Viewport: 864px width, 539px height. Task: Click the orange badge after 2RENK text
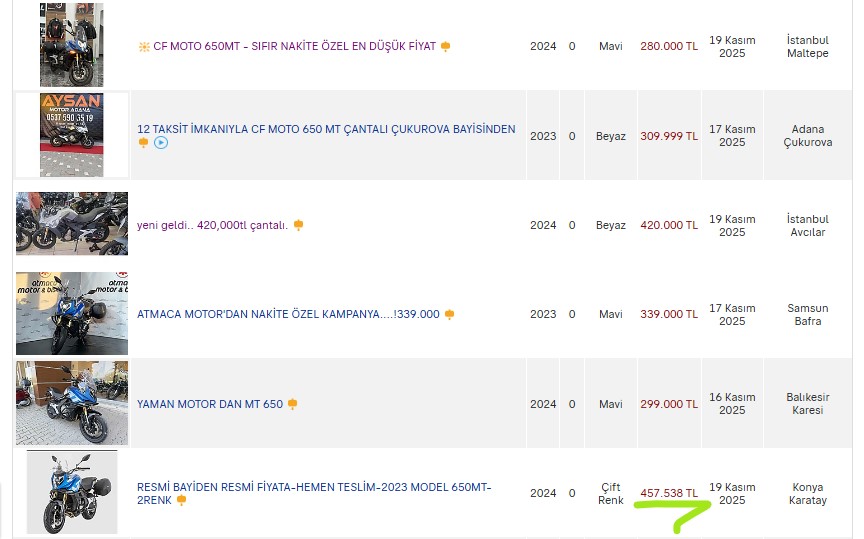point(181,500)
